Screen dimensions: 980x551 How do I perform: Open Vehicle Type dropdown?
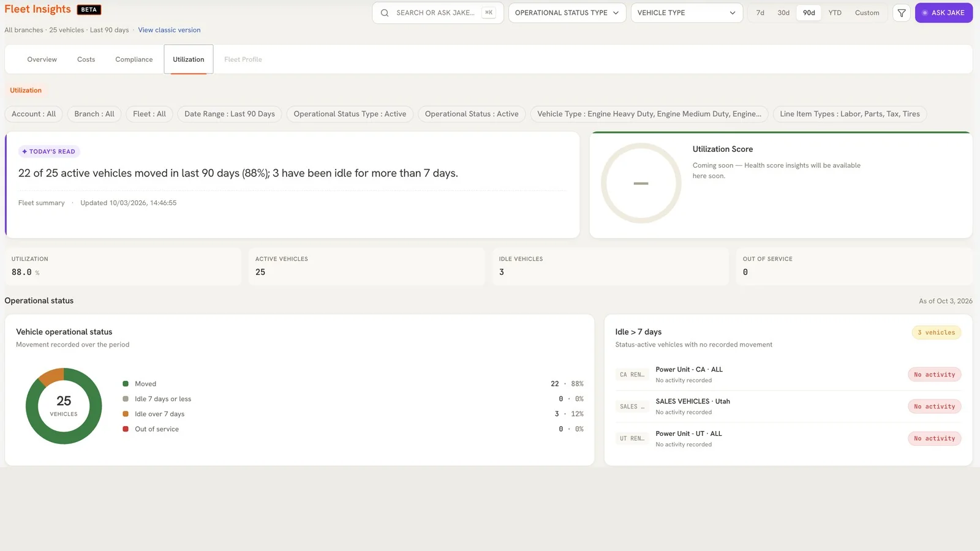(687, 13)
